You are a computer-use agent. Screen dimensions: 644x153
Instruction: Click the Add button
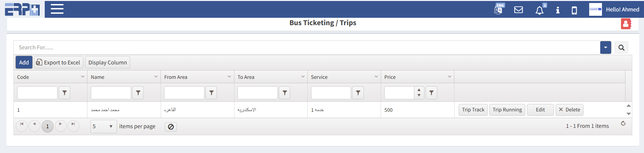click(24, 62)
